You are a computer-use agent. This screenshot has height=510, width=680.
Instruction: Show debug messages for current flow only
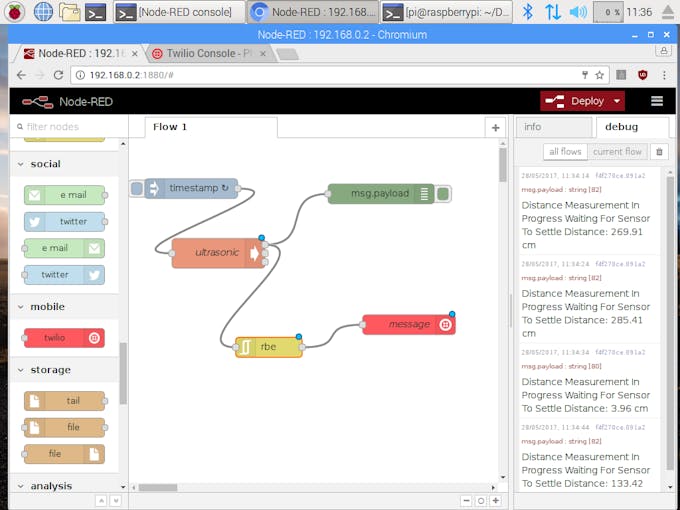click(617, 152)
